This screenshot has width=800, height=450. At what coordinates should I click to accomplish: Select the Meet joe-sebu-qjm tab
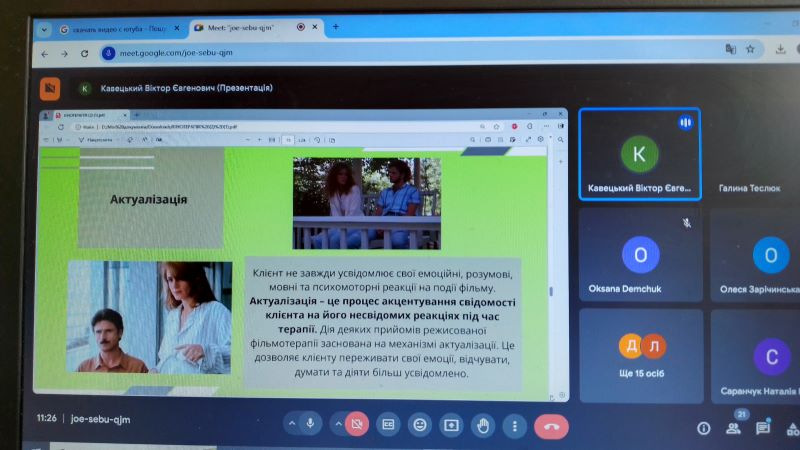click(256, 27)
